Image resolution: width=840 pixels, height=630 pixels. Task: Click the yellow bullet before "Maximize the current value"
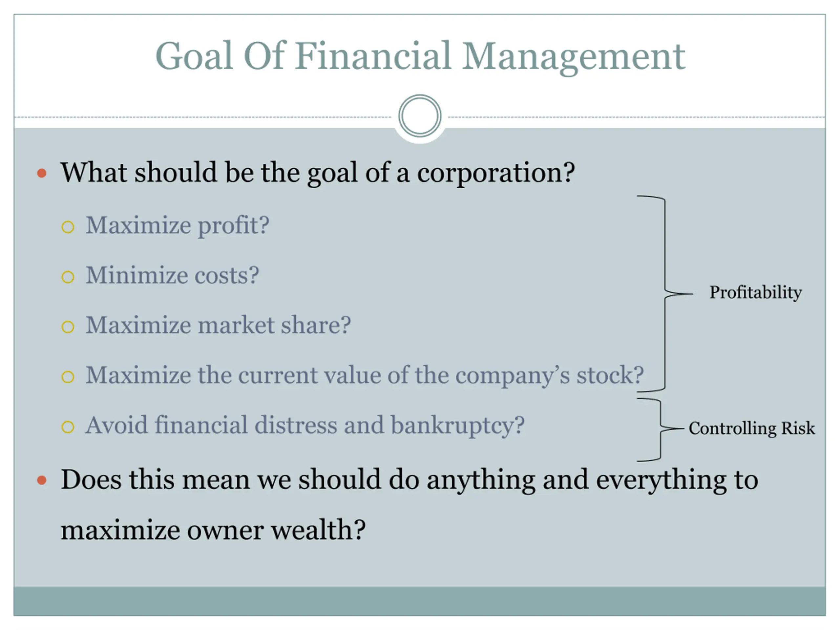click(68, 377)
